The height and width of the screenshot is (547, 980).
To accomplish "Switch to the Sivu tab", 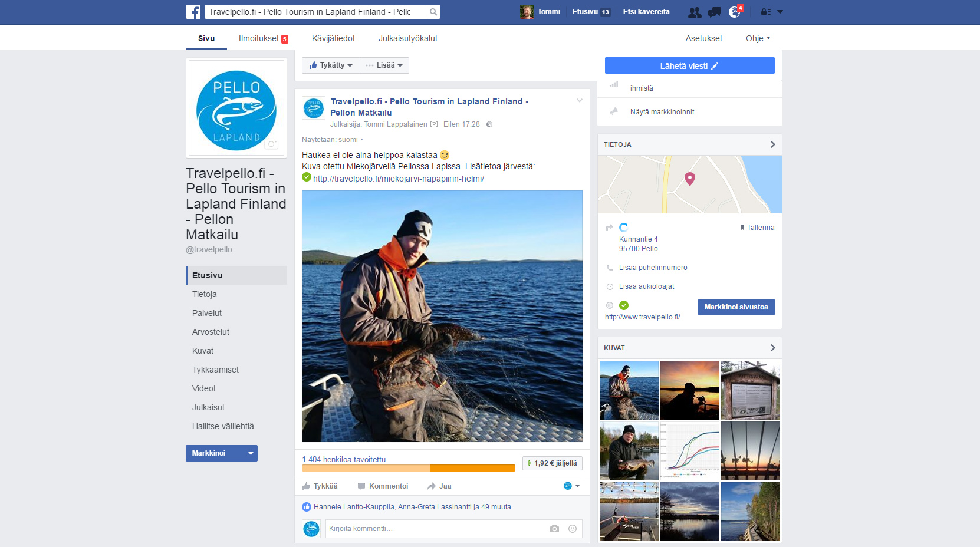I will tap(206, 38).
